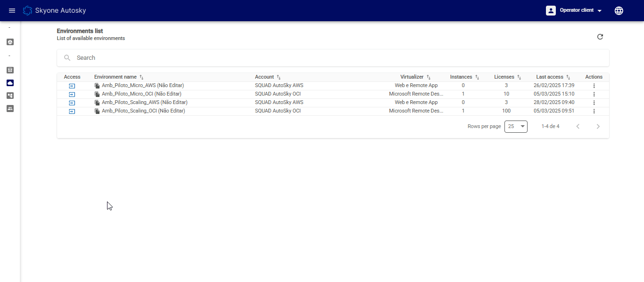Open actions menu for Amb_Piloto_Micro_AWS row
The image size is (644, 282).
click(x=594, y=86)
